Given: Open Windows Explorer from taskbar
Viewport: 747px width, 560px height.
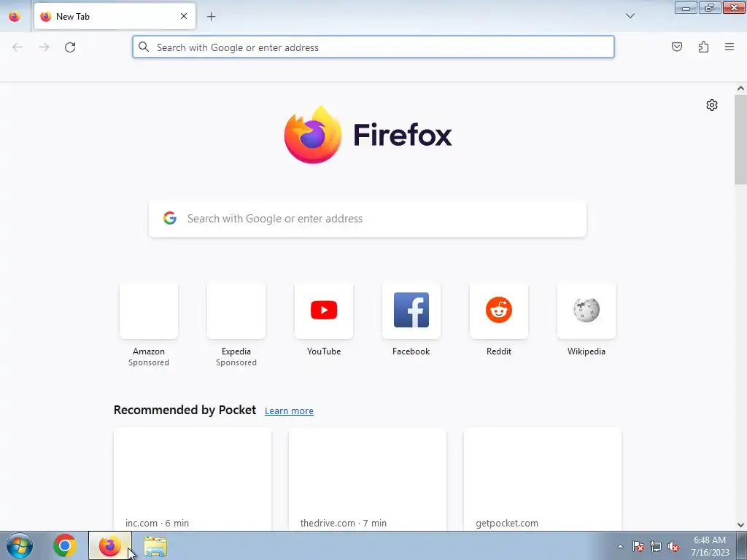Looking at the screenshot, I should click(155, 546).
